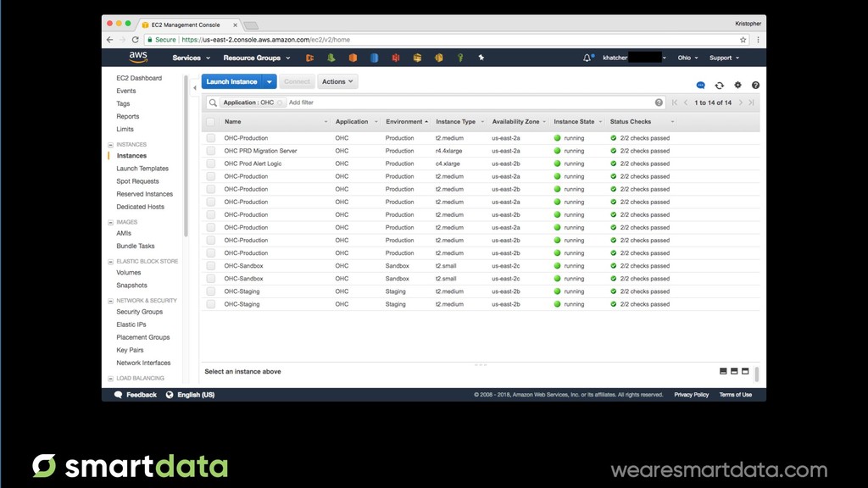Click the Connect button
868x488 pixels.
(298, 81)
